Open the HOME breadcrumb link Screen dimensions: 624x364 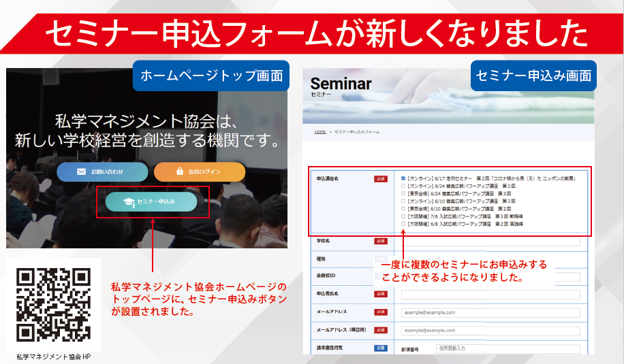coord(319,131)
